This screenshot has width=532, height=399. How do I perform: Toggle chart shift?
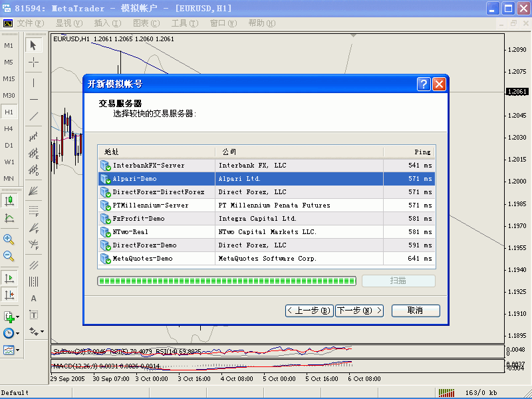tap(9, 295)
